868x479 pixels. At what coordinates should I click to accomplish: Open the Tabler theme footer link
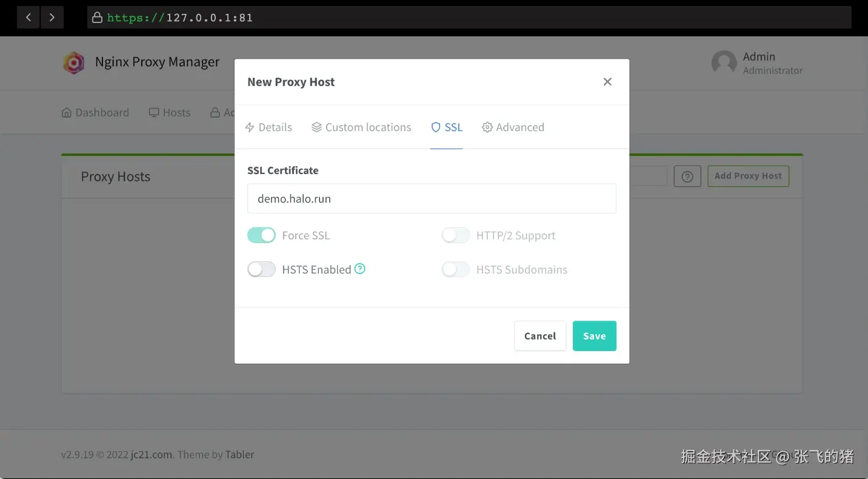239,455
